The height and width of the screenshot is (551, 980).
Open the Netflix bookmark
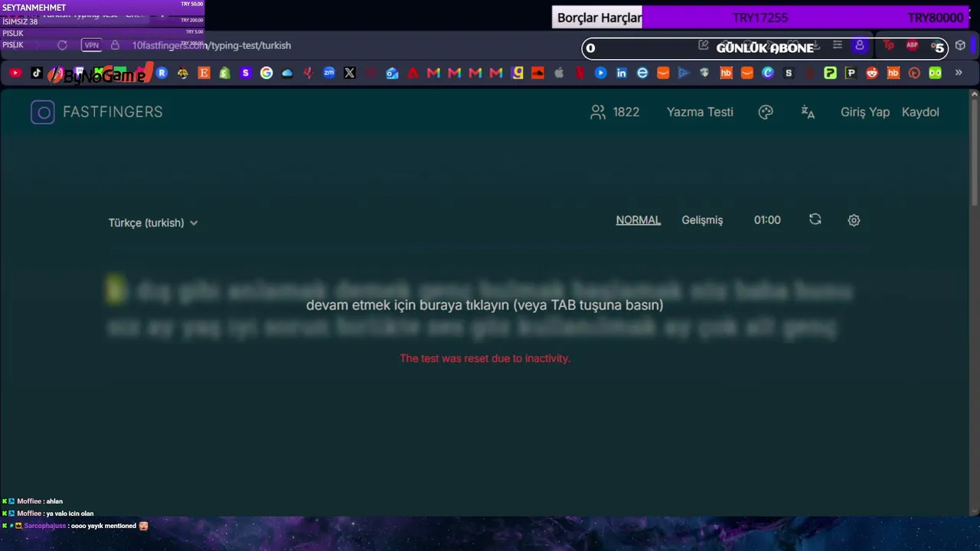pos(580,73)
